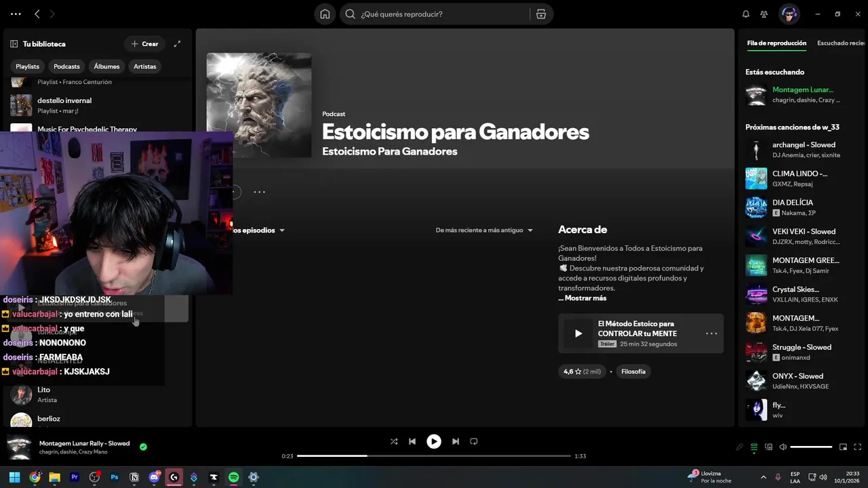This screenshot has height=488, width=868.
Task: Toggle repeat in the player bar
Action: (x=474, y=441)
